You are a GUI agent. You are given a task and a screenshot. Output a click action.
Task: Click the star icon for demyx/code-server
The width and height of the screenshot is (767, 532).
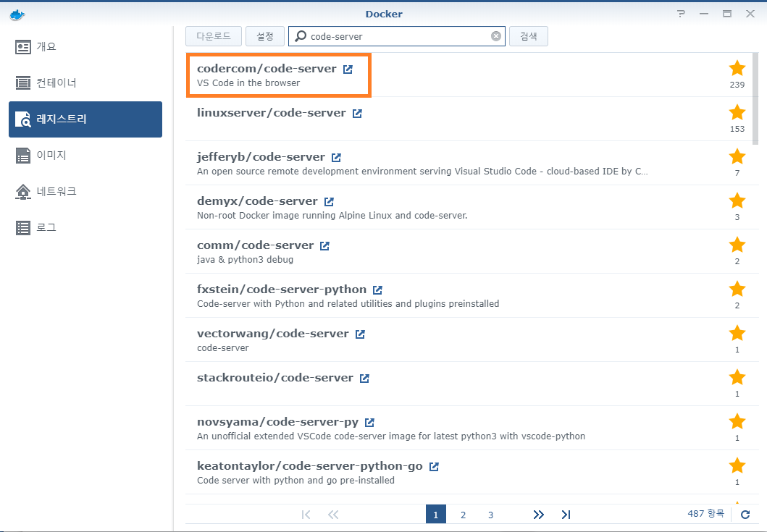click(737, 200)
